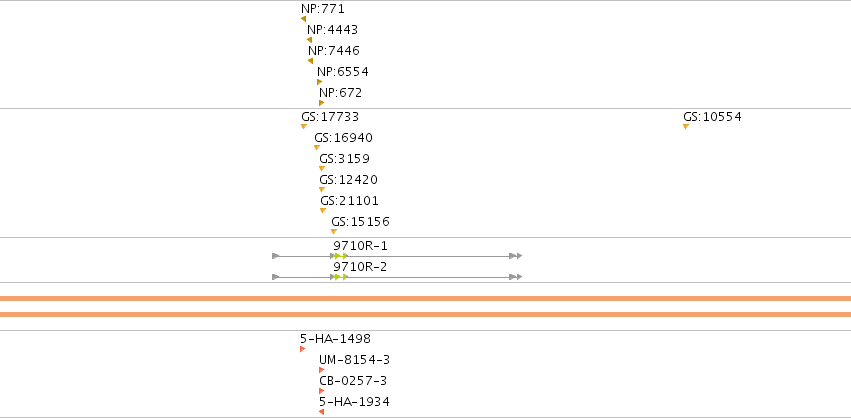851x418 pixels.
Task: Click the left gray arrow of 9710R-1
Action: point(276,256)
